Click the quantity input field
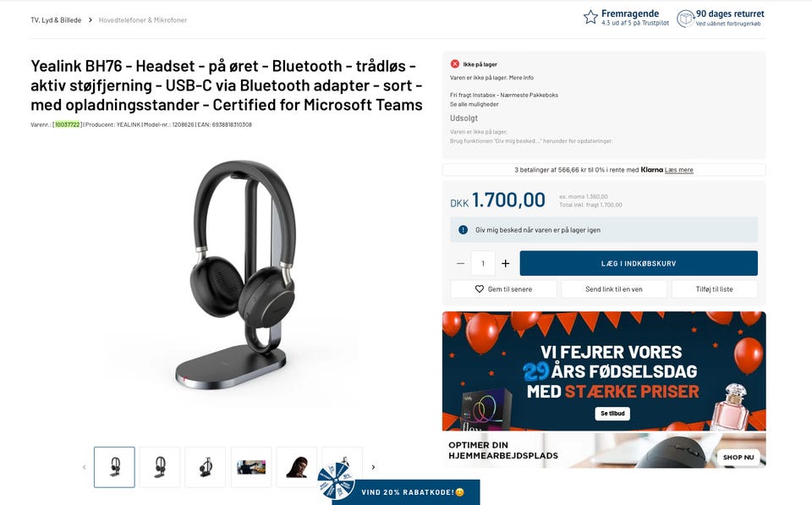Viewport: 812px width, 505px height. coord(483,263)
